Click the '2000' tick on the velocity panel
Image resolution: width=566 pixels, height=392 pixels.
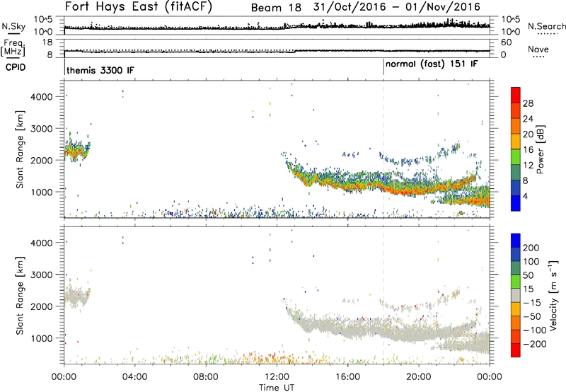pyautogui.click(x=41, y=306)
